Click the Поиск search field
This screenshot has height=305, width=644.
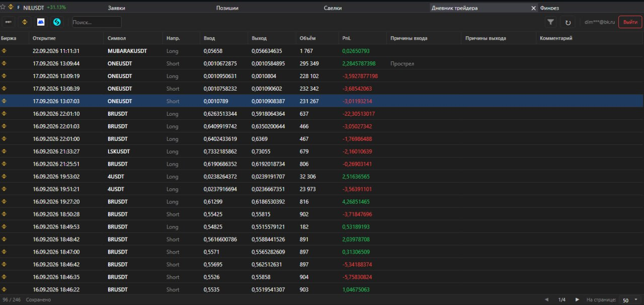[x=97, y=22]
